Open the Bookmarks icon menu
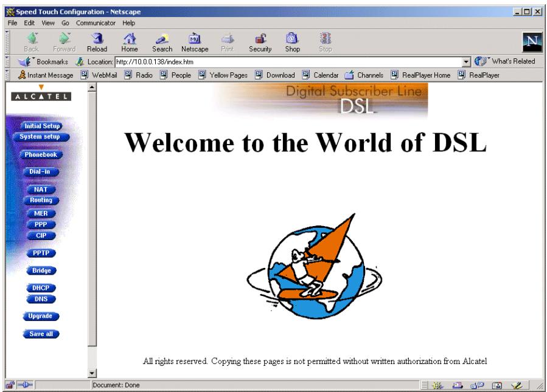Screen dimensions: 547x392 tap(25, 61)
